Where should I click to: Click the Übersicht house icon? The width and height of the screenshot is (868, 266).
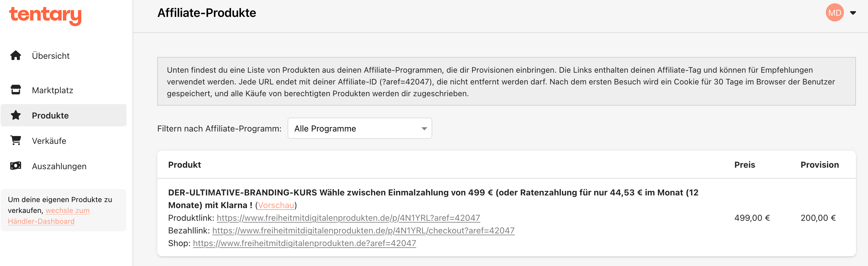pos(15,55)
